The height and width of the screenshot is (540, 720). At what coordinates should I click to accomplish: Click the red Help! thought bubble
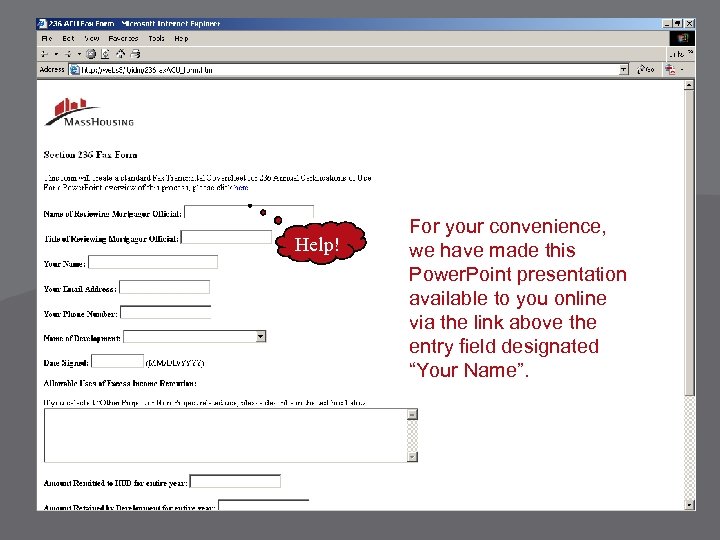321,243
